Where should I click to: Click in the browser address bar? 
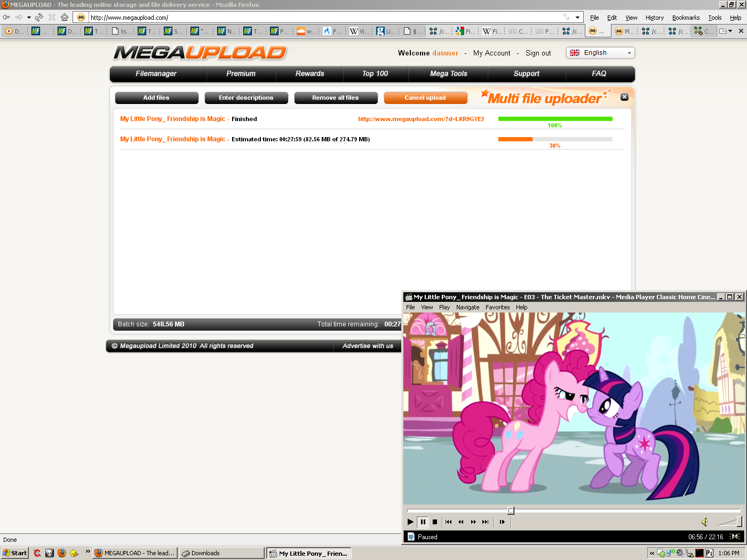[320, 18]
